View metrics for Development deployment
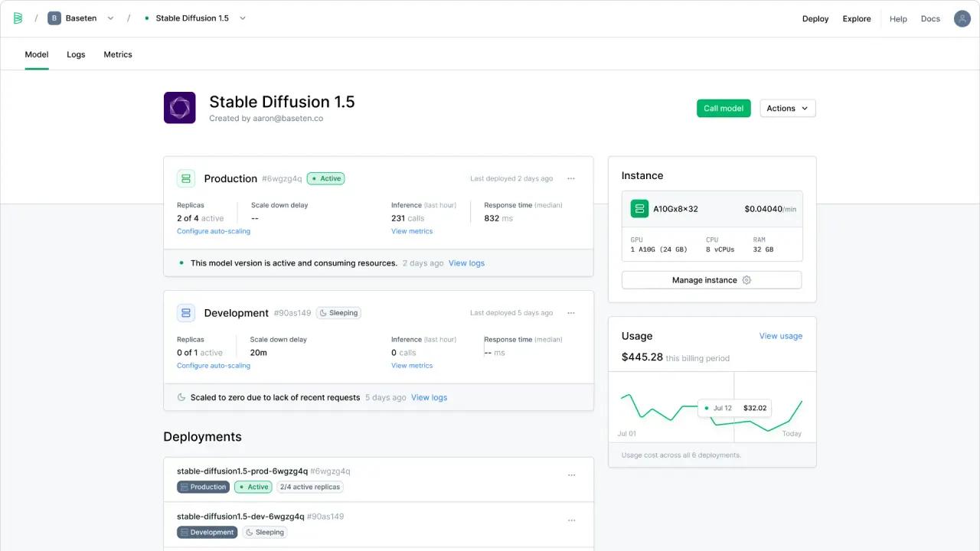 click(412, 366)
